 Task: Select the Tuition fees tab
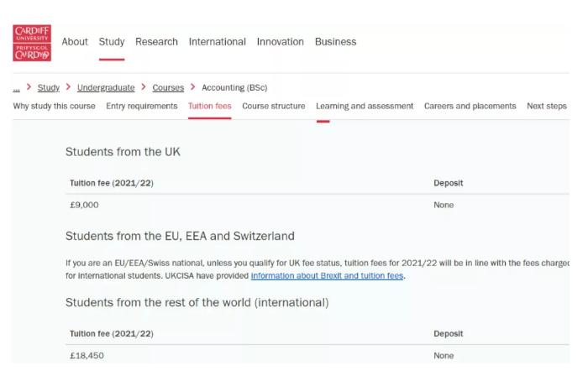pyautogui.click(x=210, y=107)
